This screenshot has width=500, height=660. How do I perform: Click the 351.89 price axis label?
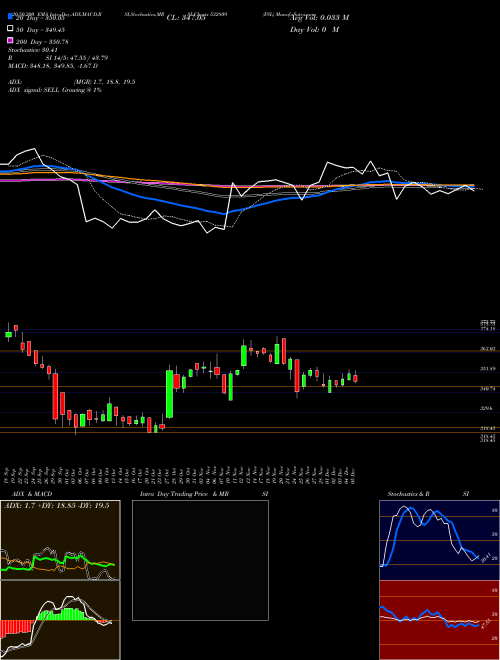tap(488, 369)
